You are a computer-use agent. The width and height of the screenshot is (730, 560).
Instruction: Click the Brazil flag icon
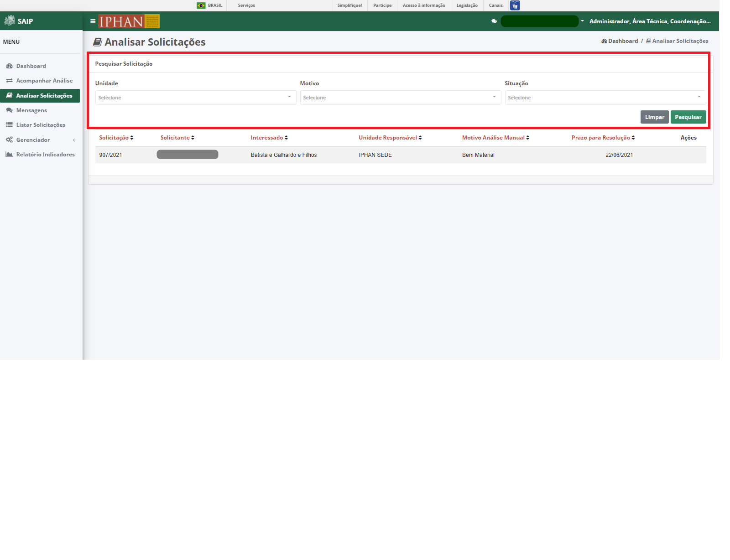point(201,5)
